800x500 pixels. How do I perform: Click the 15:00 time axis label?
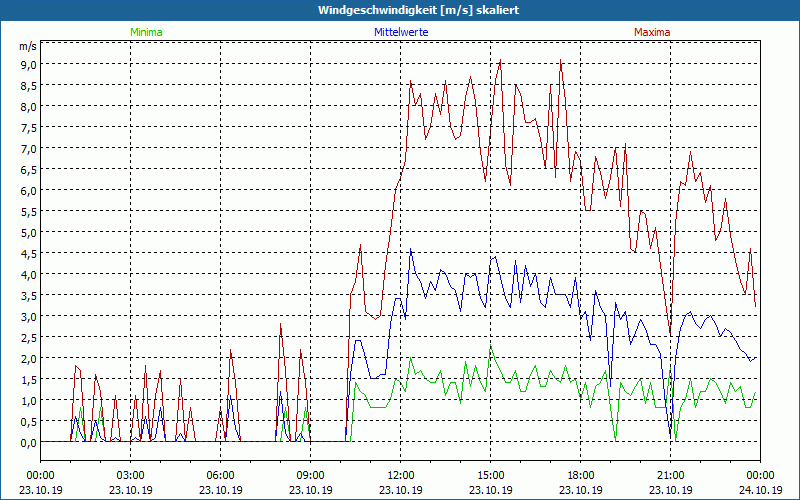point(491,476)
